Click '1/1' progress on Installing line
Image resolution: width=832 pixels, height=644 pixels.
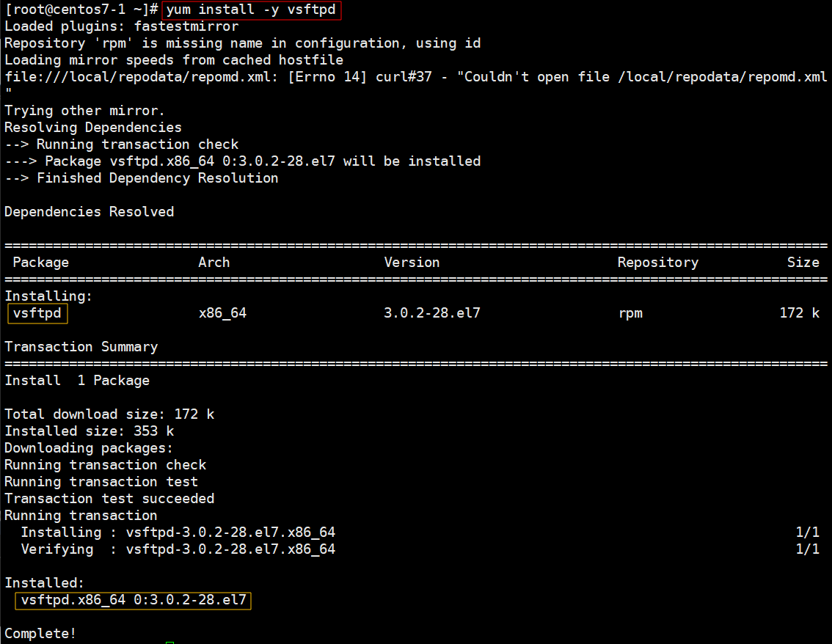tap(808, 533)
